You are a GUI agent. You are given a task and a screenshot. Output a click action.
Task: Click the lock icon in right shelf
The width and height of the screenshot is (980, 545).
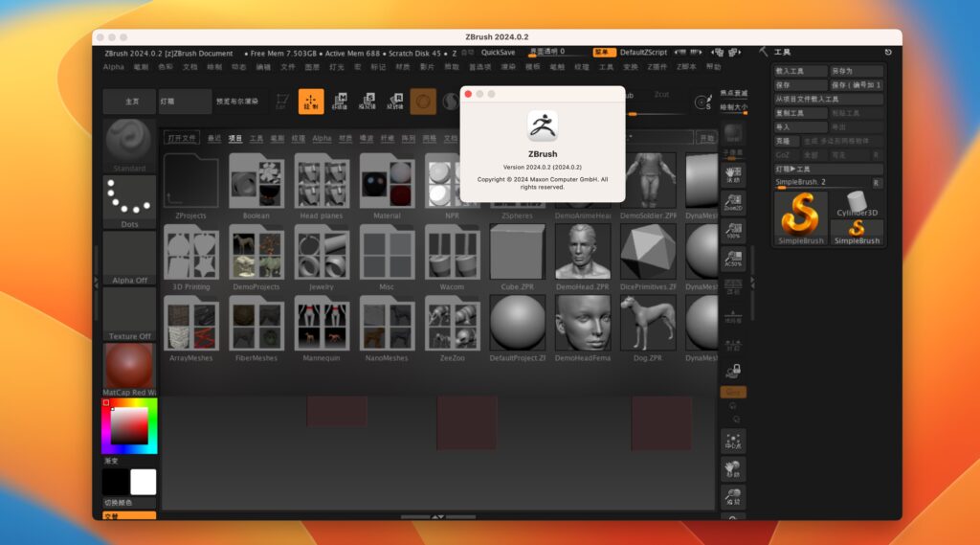pos(733,371)
